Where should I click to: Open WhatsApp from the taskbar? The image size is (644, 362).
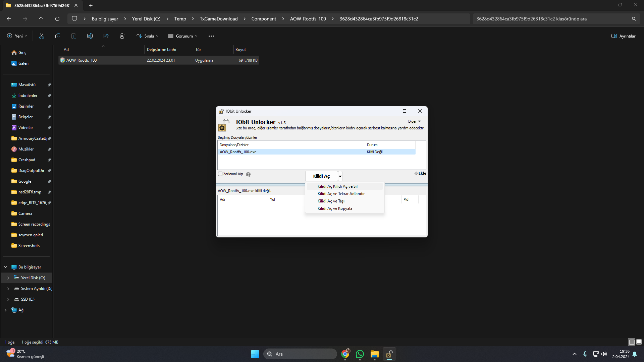point(360,354)
